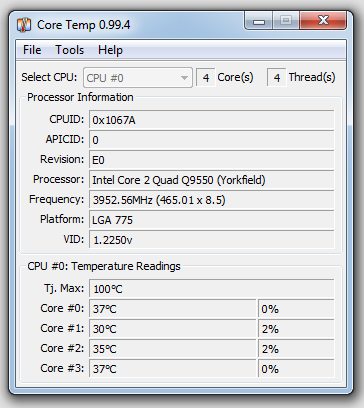Open the File menu
The height and width of the screenshot is (408, 364).
tap(32, 50)
